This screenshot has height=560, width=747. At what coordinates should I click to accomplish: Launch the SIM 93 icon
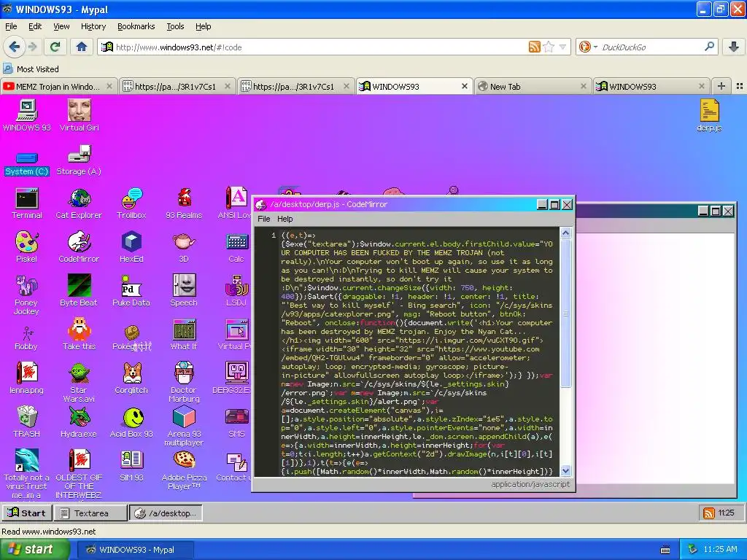[x=131, y=466]
